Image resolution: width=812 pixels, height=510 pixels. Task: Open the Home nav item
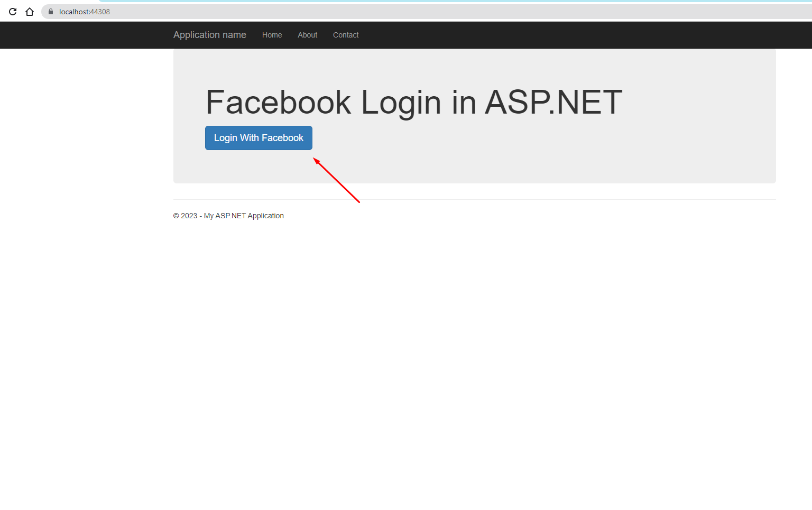[x=272, y=35]
